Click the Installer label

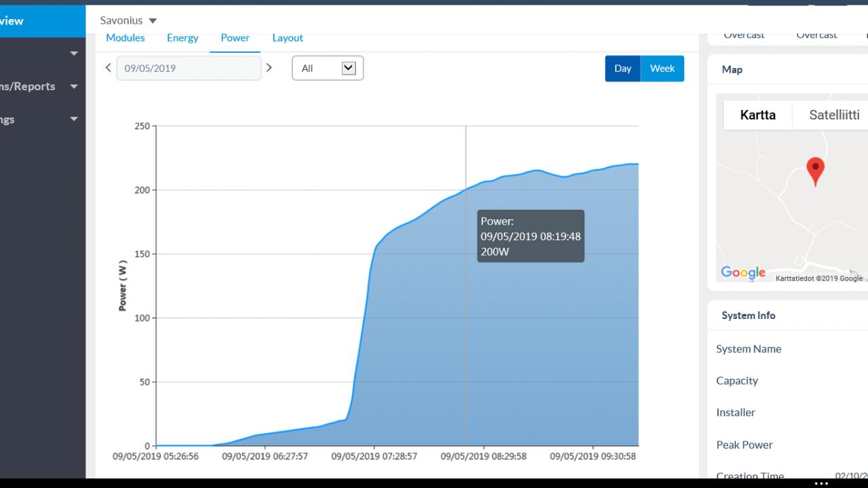[736, 413]
